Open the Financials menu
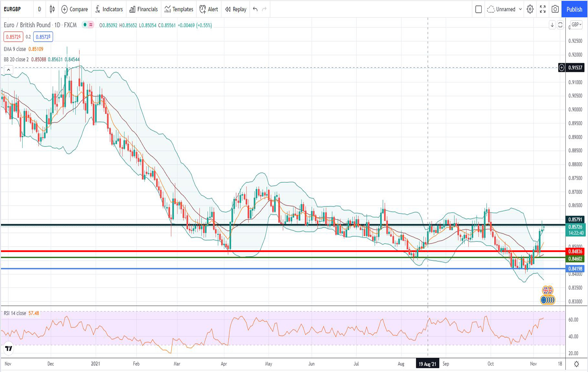This screenshot has height=372, width=588. (x=143, y=9)
